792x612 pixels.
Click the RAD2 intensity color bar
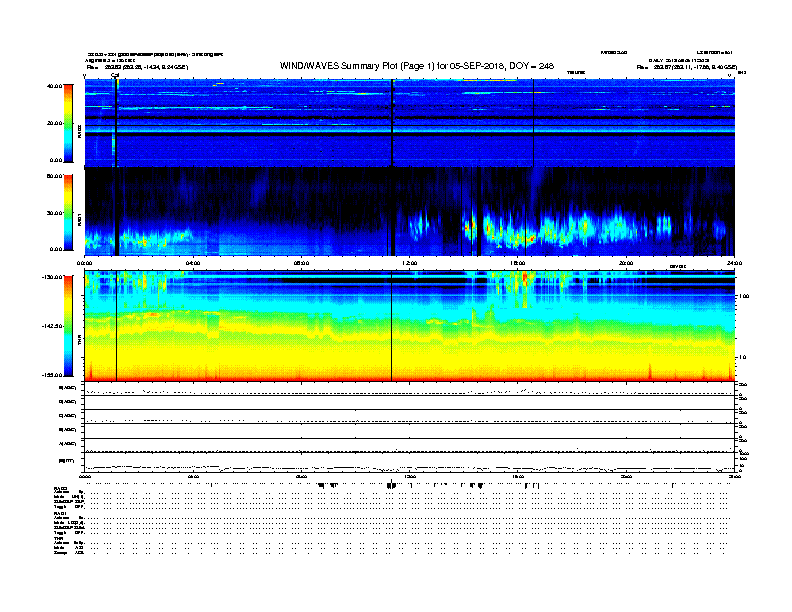68,123
